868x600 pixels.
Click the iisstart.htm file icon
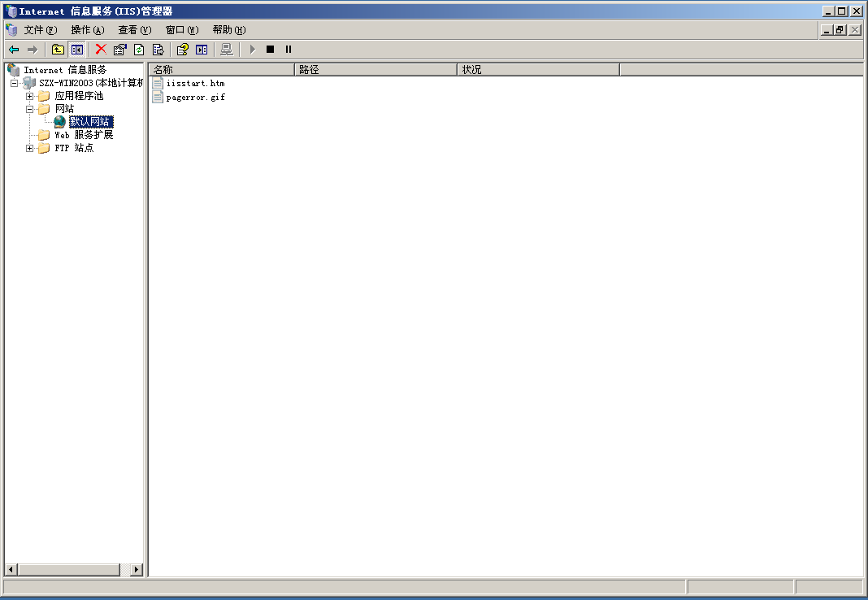coord(158,83)
